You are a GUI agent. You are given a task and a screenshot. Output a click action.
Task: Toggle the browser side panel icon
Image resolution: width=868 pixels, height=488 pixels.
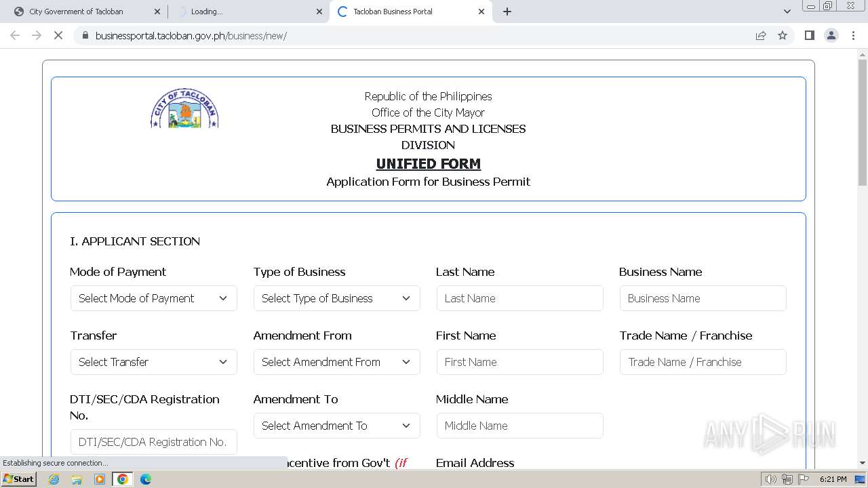point(809,35)
